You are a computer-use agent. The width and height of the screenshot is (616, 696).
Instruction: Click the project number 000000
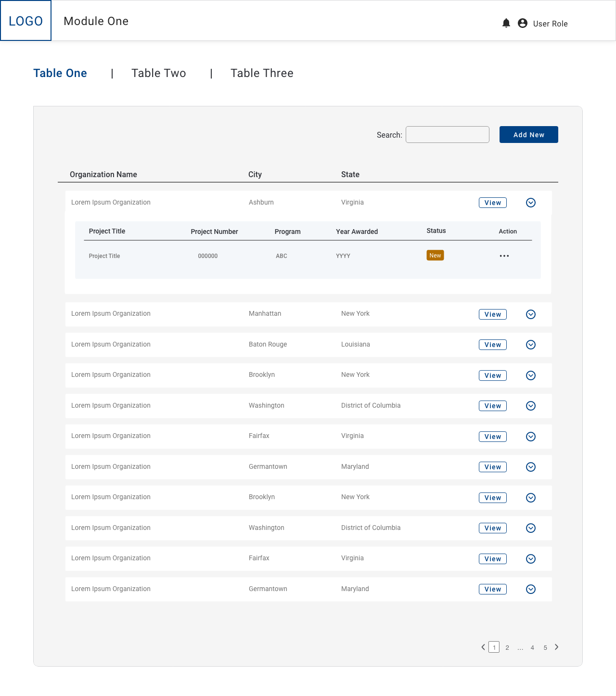pyautogui.click(x=208, y=256)
